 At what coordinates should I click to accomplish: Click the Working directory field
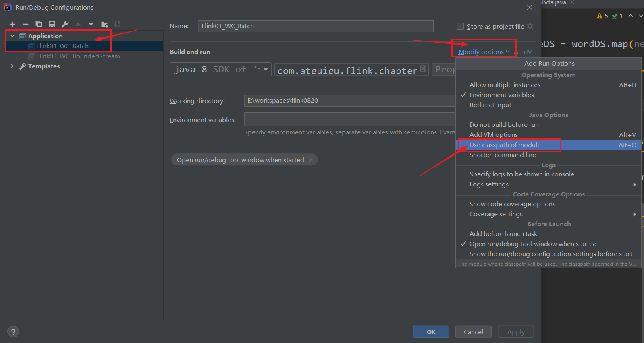(350, 101)
